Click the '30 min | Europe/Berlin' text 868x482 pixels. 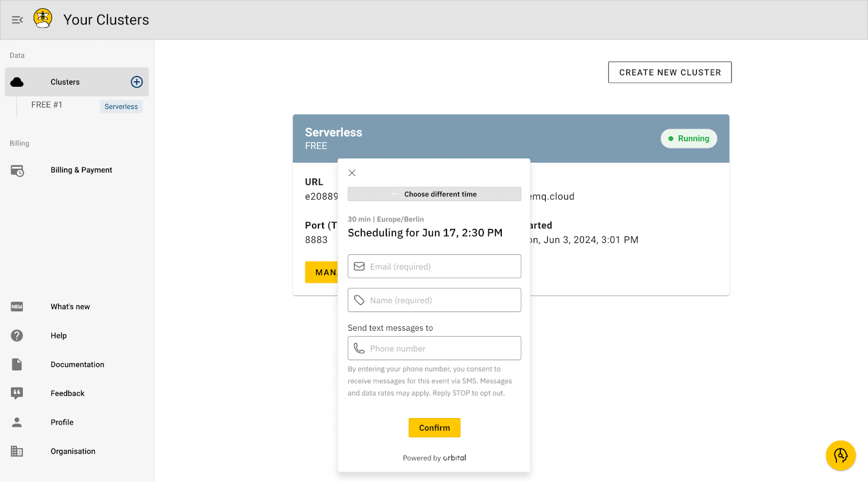pyautogui.click(x=386, y=219)
